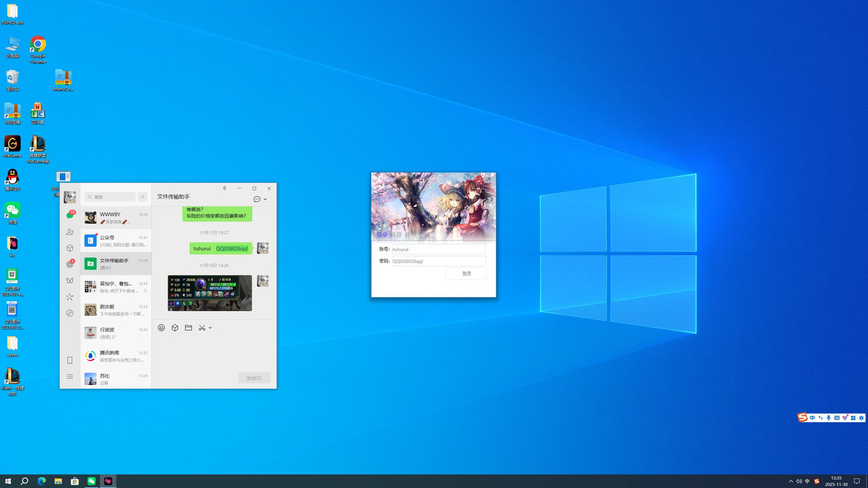This screenshot has height=488, width=868.
Task: Click the taskbar clock showing 13:35
Action: [836, 481]
